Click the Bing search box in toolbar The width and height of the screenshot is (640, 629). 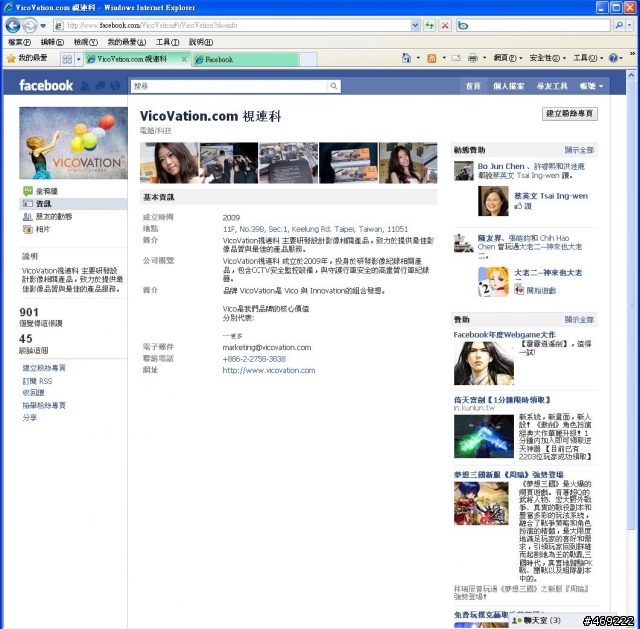533,25
